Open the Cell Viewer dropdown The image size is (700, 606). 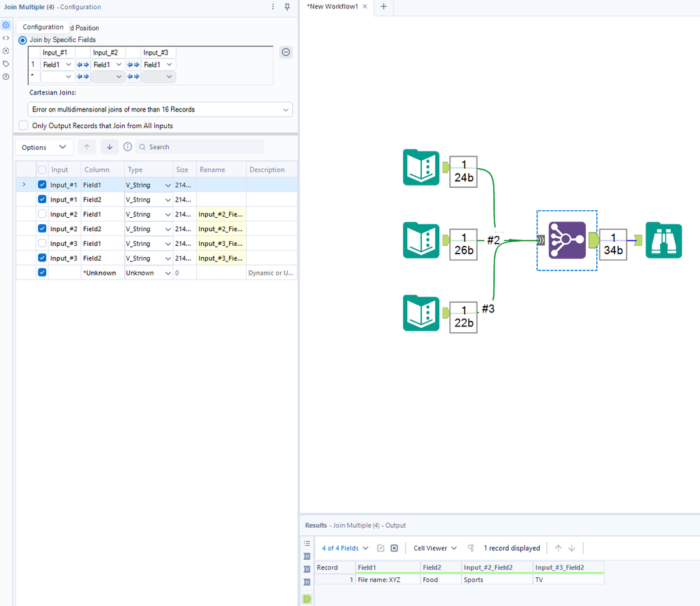(x=435, y=548)
